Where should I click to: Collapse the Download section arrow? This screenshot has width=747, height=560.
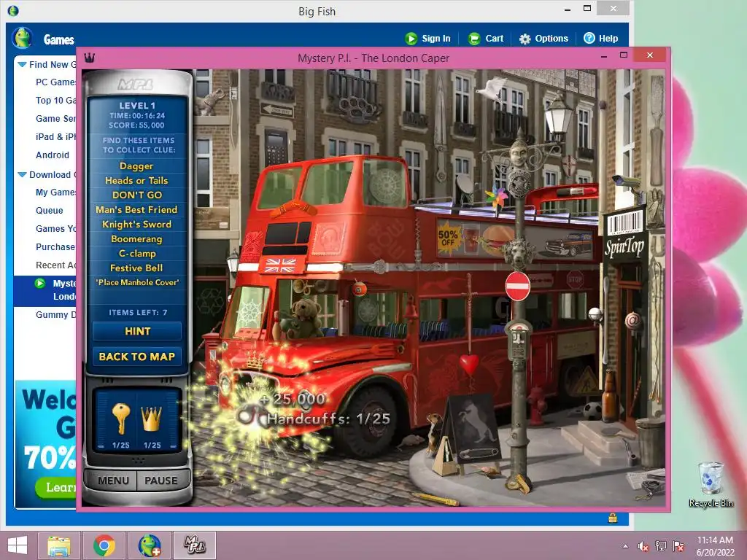pyautogui.click(x=22, y=174)
